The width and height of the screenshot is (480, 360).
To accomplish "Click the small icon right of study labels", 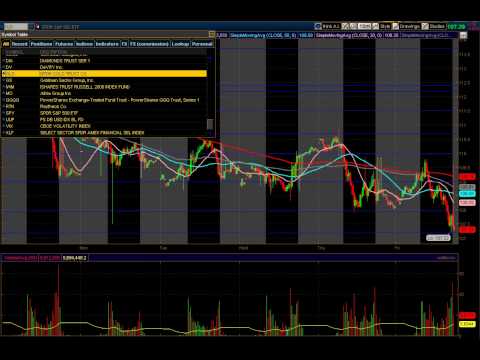I will pos(464,35).
